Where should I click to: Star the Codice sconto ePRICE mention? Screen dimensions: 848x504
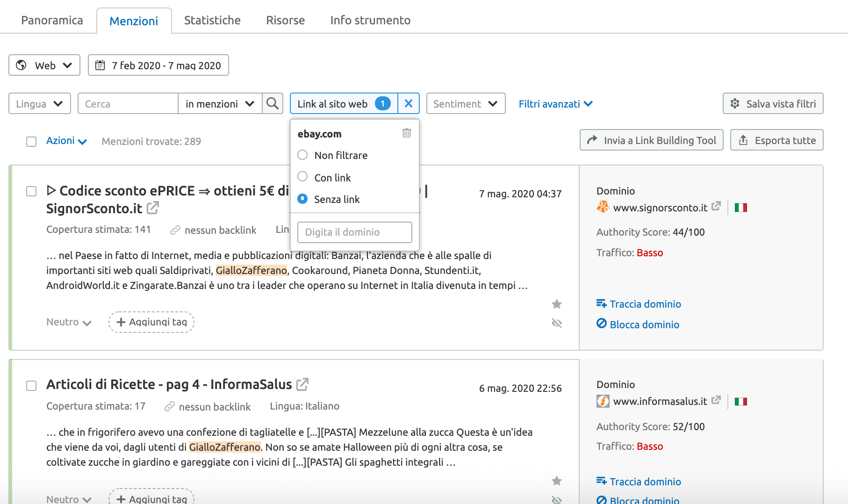pos(556,304)
